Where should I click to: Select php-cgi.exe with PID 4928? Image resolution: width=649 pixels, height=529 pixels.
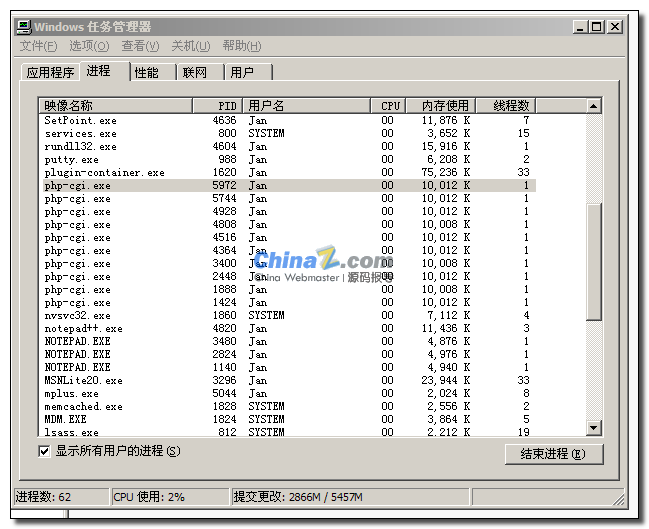tap(287, 212)
